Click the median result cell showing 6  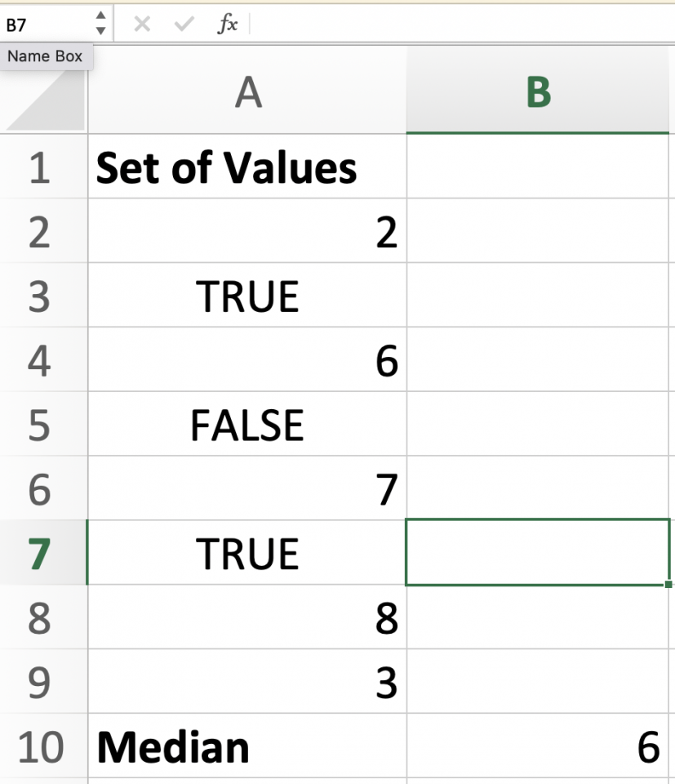coord(539,745)
